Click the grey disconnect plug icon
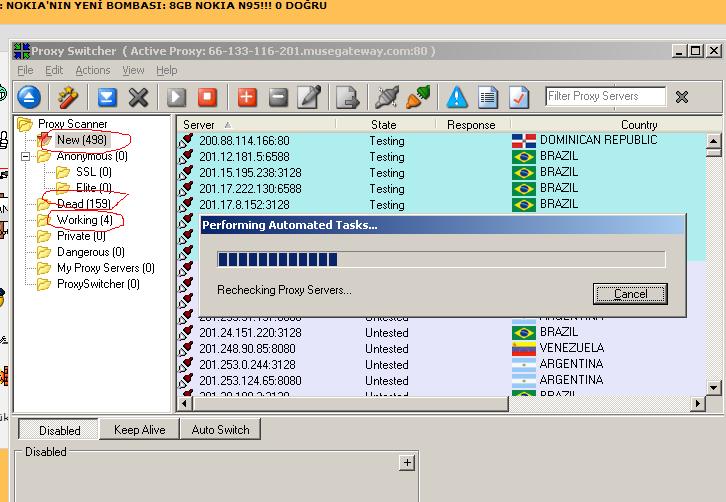726x502 pixels. pos(387,97)
